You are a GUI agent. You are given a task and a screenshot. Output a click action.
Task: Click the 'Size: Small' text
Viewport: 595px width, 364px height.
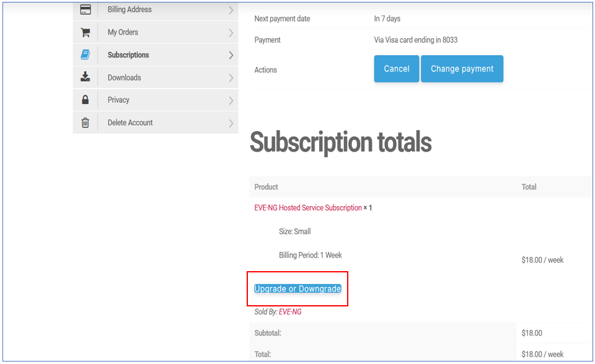coord(295,232)
